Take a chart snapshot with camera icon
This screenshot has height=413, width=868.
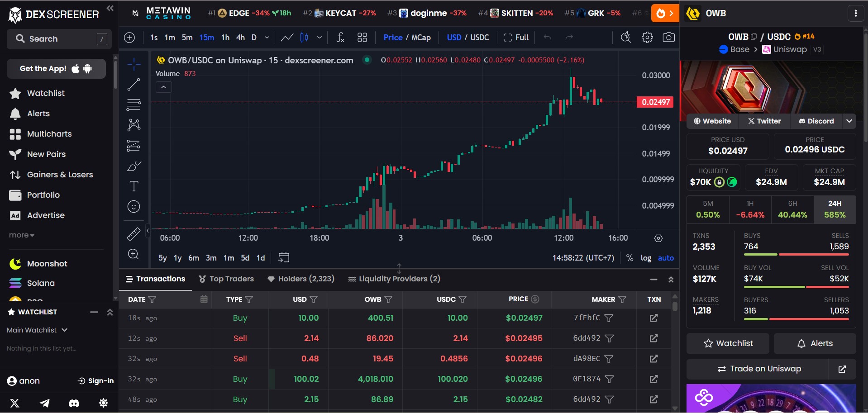(x=668, y=38)
